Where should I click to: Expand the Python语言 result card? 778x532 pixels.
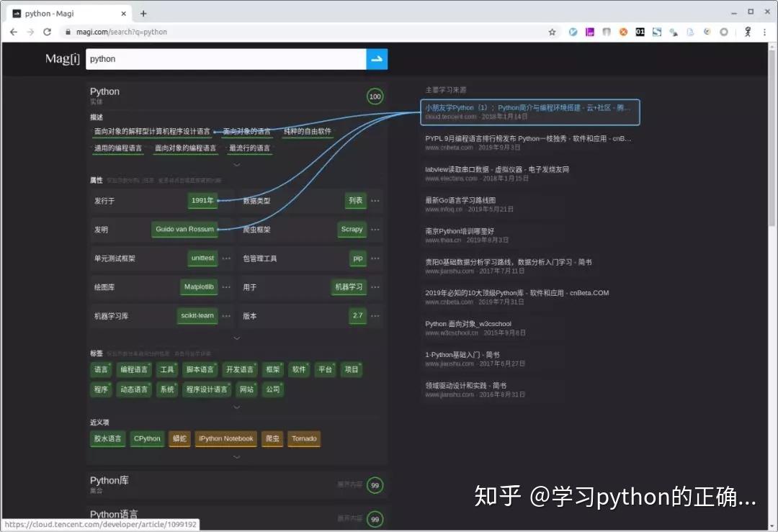click(x=350, y=518)
